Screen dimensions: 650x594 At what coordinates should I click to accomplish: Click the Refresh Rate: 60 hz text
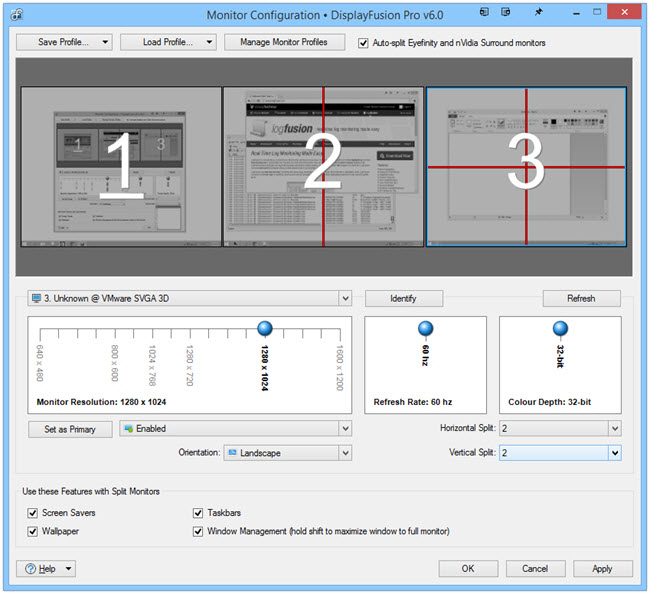413,402
